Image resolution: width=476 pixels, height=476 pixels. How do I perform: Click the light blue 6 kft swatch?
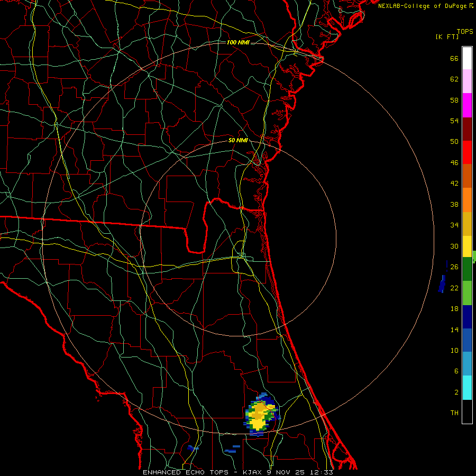click(x=467, y=364)
